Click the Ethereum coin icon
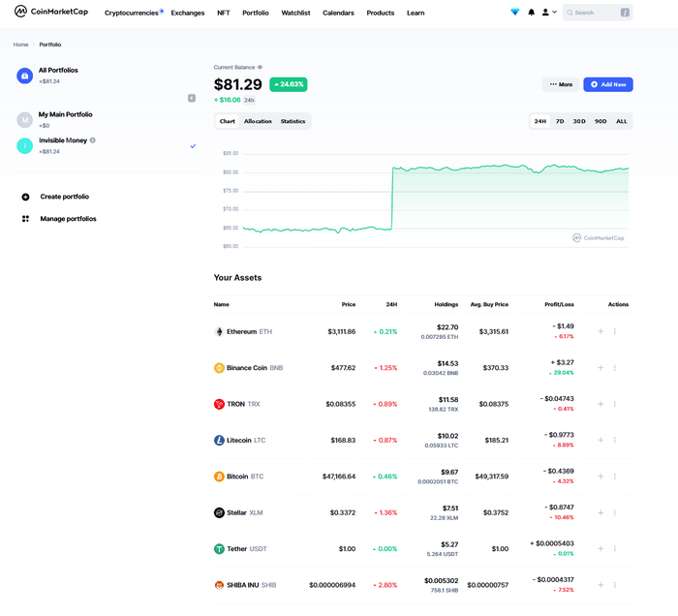 (x=219, y=331)
